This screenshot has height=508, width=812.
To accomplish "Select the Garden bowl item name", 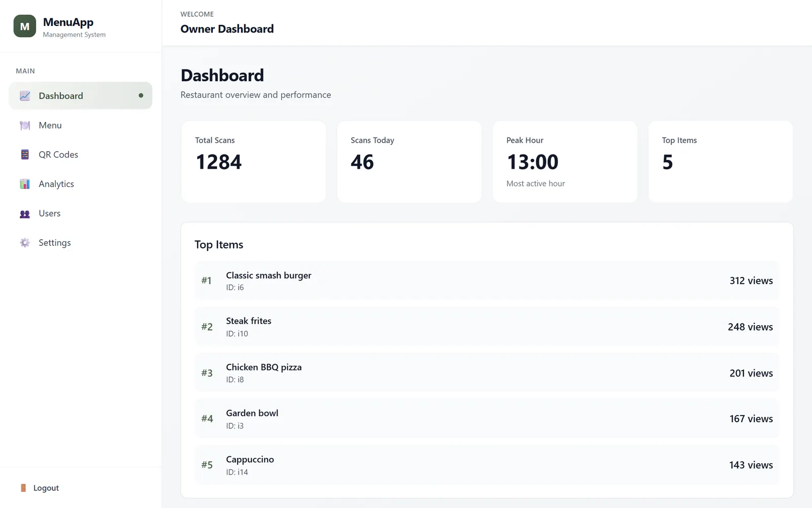I will 252,413.
